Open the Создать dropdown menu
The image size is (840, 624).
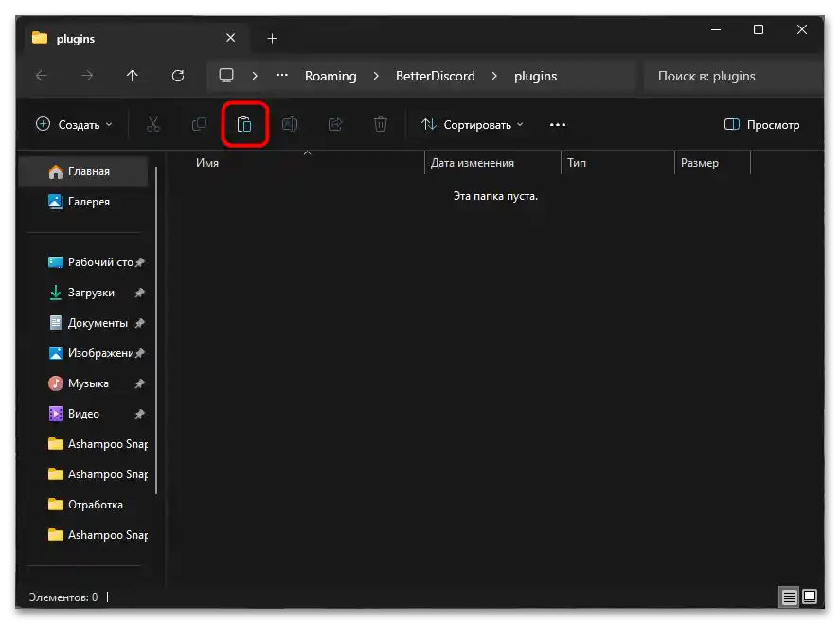[x=75, y=125]
